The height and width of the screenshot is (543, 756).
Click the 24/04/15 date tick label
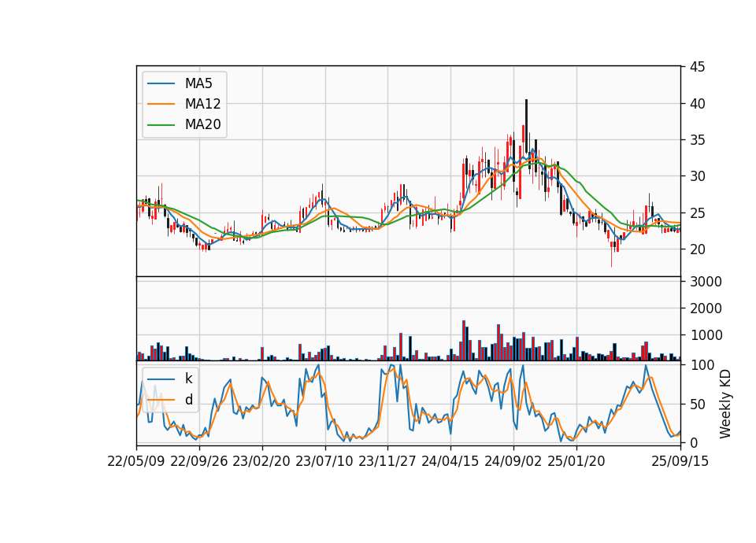(x=450, y=461)
